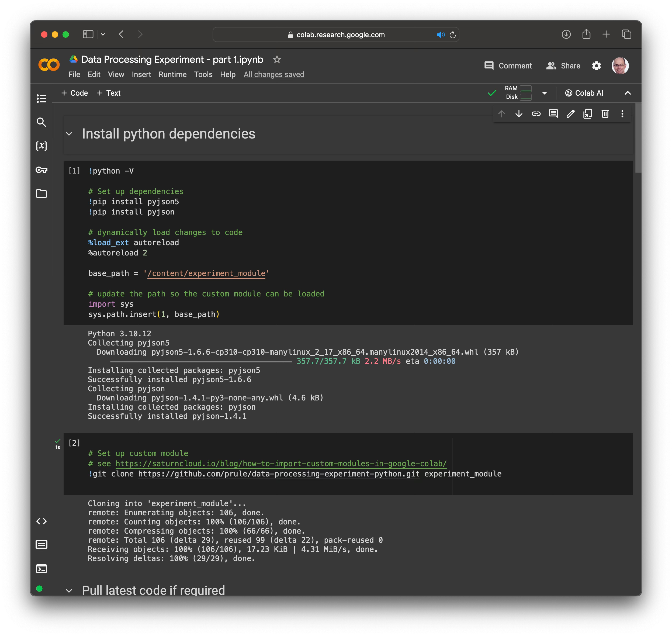Mute the tab audio in address bar
This screenshot has height=636, width=672.
coord(440,35)
